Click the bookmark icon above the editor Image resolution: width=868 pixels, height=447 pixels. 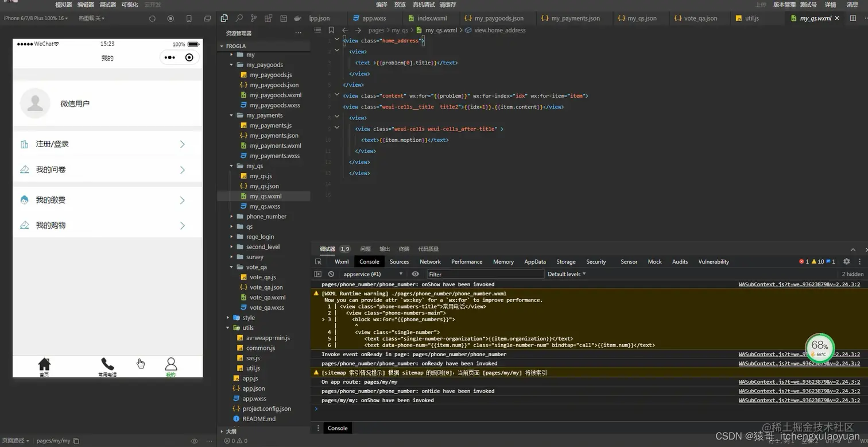331,30
